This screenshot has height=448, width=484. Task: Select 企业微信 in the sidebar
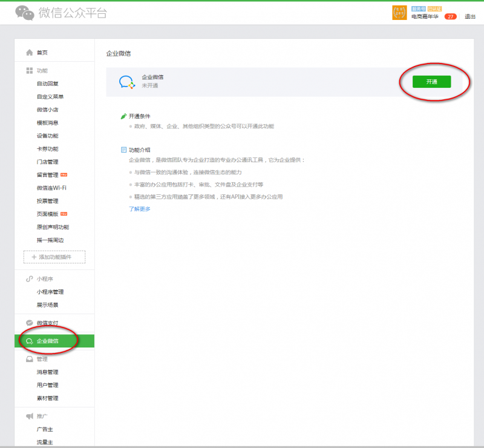(54, 341)
